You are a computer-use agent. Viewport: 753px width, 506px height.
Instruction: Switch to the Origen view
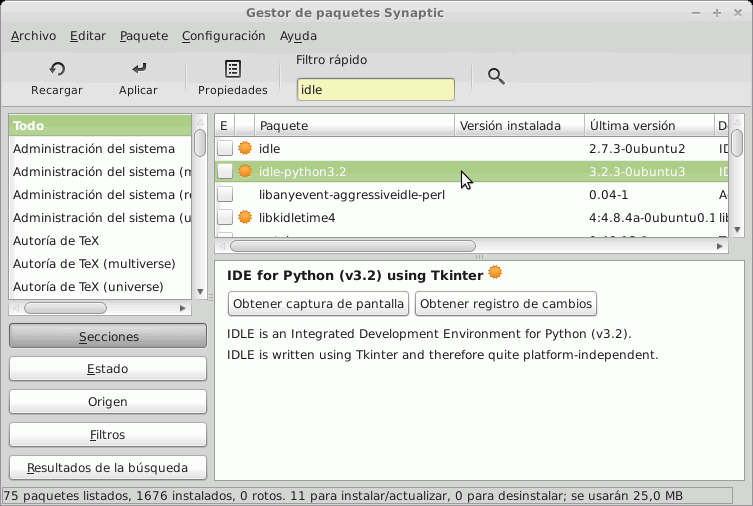point(108,401)
